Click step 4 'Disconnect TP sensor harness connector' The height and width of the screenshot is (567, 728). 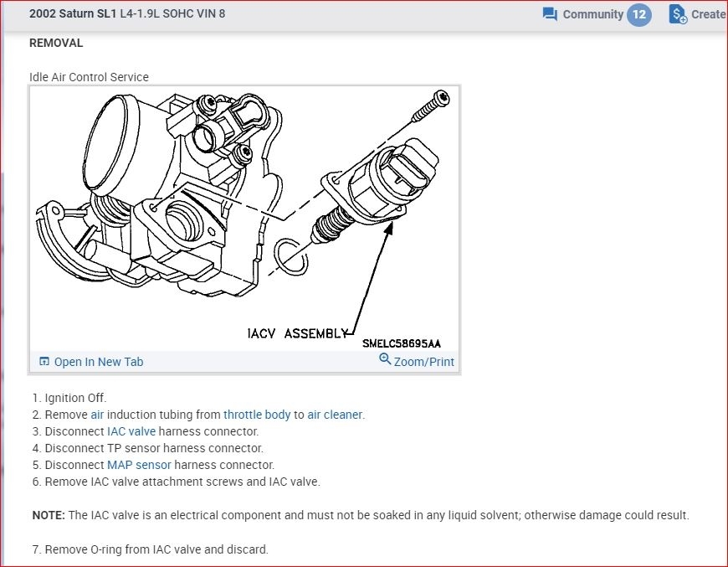click(x=147, y=448)
